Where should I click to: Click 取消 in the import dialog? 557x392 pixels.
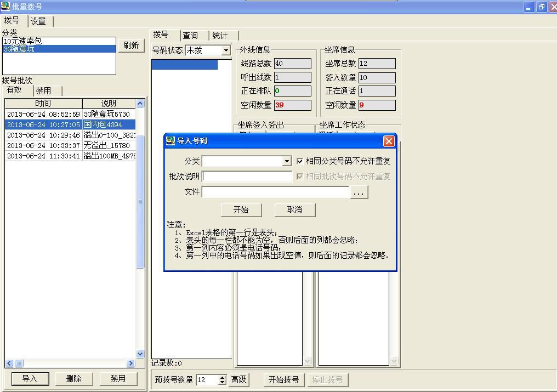point(295,209)
